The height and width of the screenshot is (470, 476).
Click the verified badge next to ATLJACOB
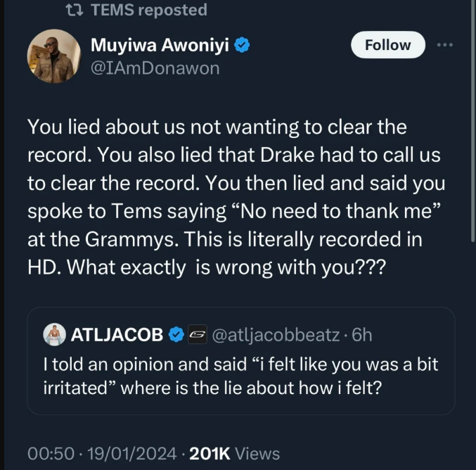click(175, 336)
